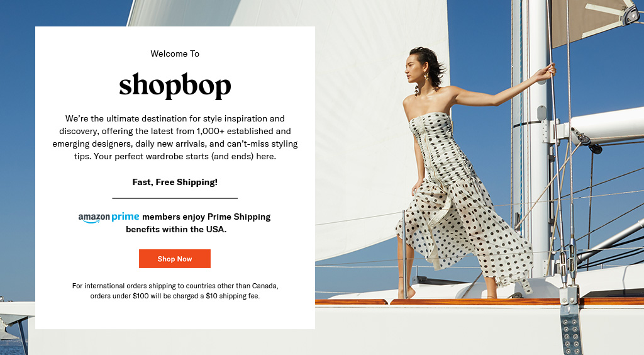Select the Welcome To heading text
This screenshot has width=644, height=355.
tap(175, 54)
